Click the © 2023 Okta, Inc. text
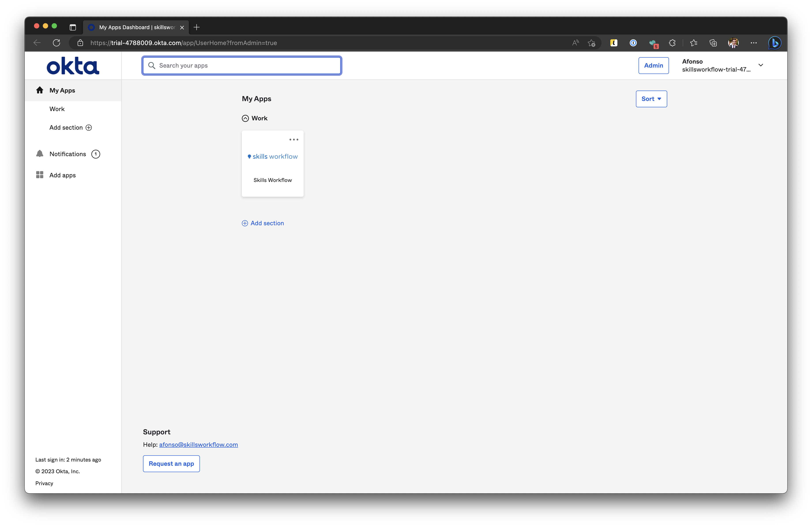 pyautogui.click(x=58, y=471)
